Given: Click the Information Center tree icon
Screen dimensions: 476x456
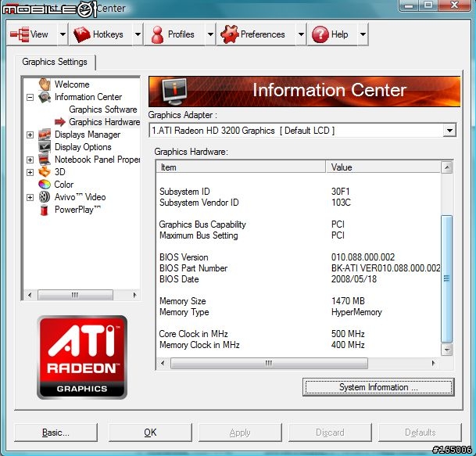Looking at the screenshot, I should (x=45, y=97).
